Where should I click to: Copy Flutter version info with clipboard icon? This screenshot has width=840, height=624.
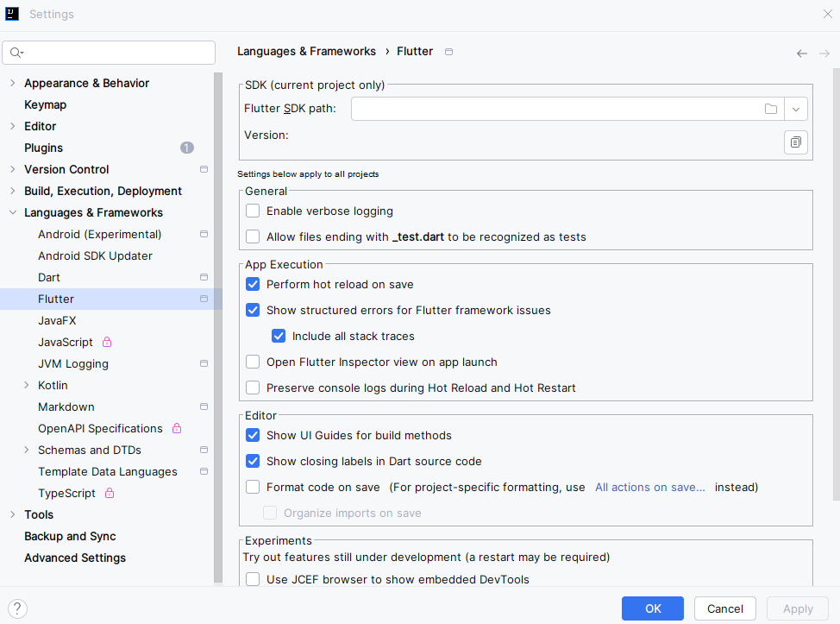click(x=795, y=142)
